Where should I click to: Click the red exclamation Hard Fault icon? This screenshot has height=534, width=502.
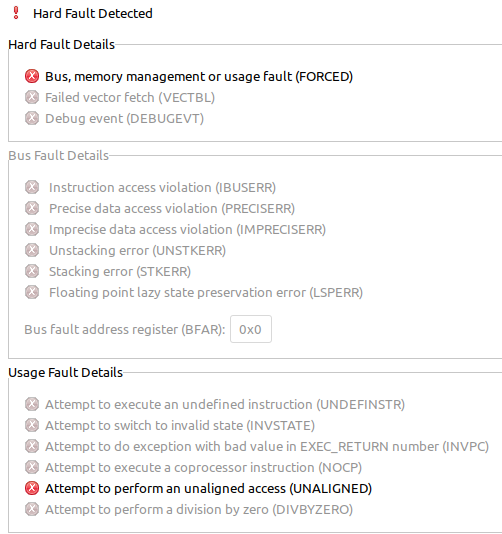click(x=16, y=13)
